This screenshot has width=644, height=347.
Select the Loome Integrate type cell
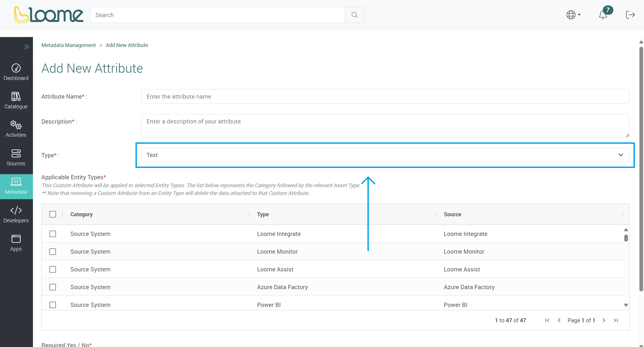279,234
